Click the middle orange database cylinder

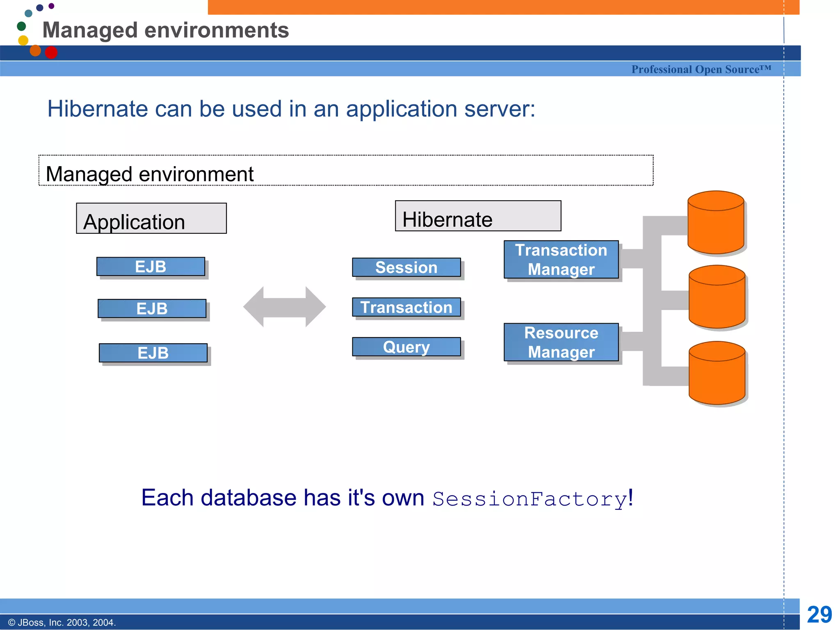tap(717, 297)
